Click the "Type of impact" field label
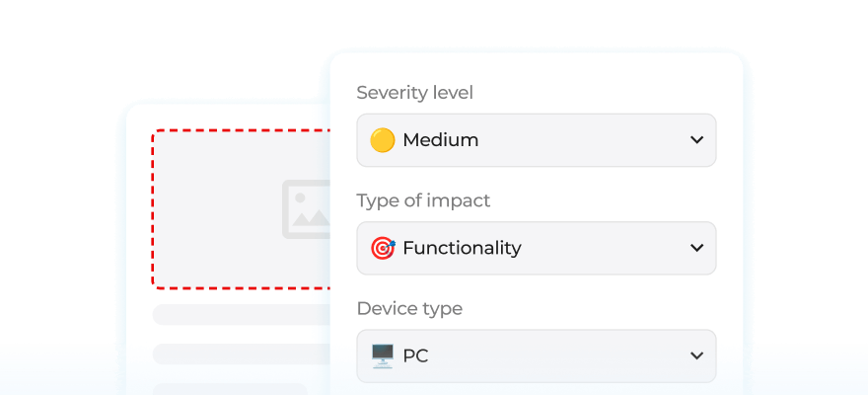This screenshot has height=395, width=868. coord(423,200)
